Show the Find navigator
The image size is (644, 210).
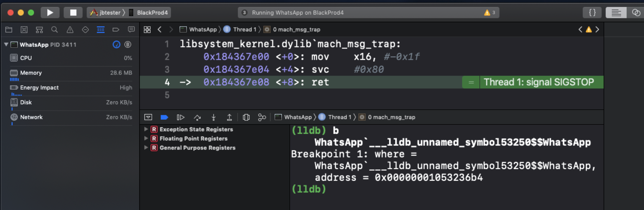click(55, 30)
